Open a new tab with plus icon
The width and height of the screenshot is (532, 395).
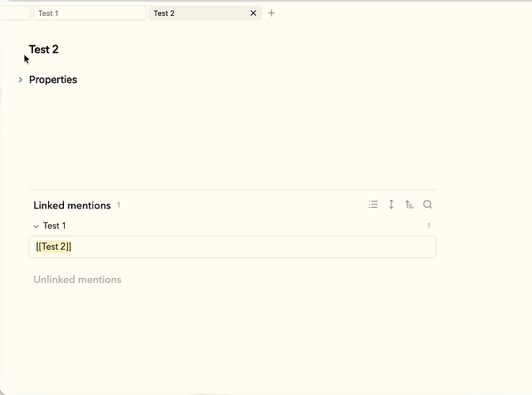[272, 13]
